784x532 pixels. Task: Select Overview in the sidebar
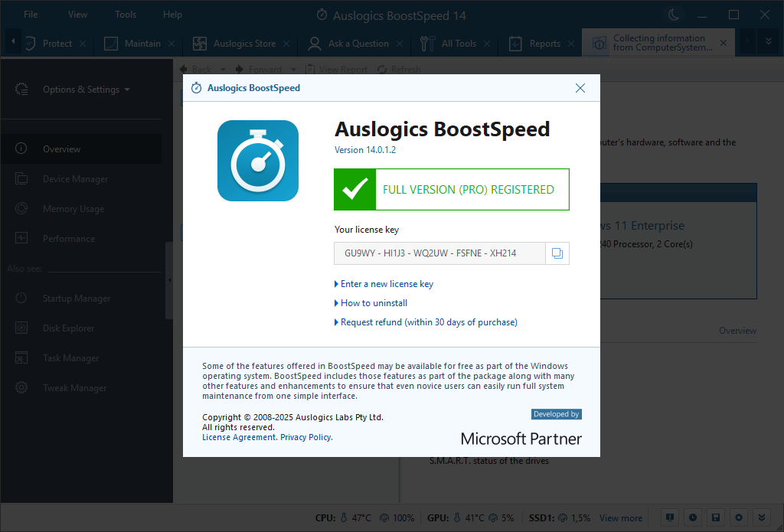81,149
